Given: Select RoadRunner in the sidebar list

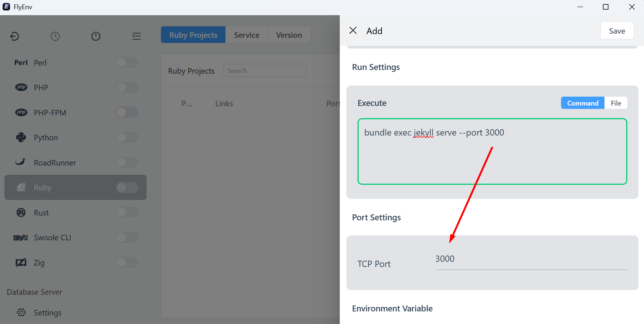Looking at the screenshot, I should point(76,163).
